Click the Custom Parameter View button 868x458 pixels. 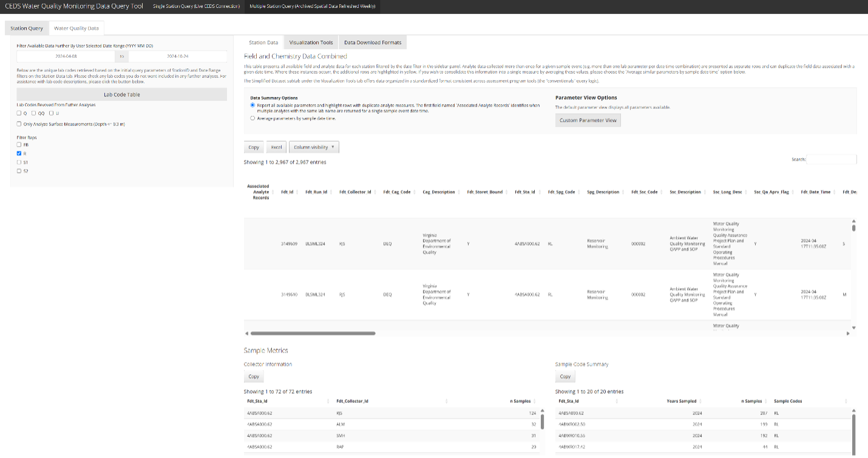pyautogui.click(x=588, y=120)
